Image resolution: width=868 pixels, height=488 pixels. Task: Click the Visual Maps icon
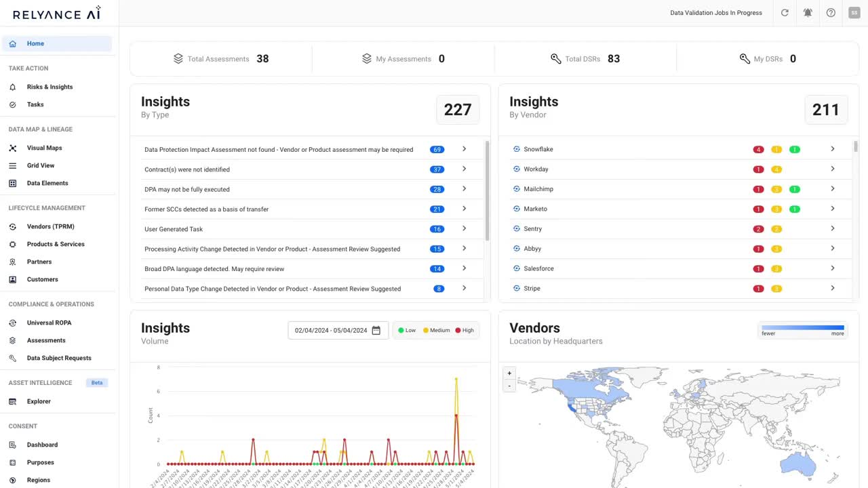click(x=13, y=148)
